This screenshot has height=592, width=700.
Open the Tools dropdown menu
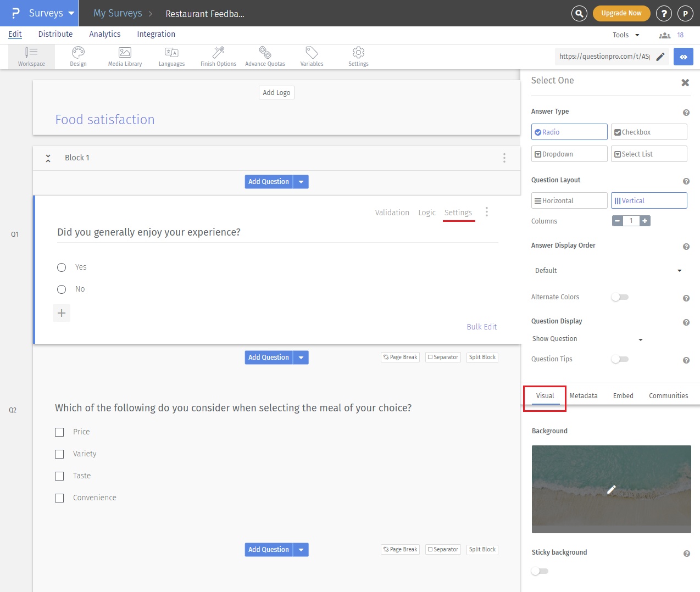click(626, 35)
